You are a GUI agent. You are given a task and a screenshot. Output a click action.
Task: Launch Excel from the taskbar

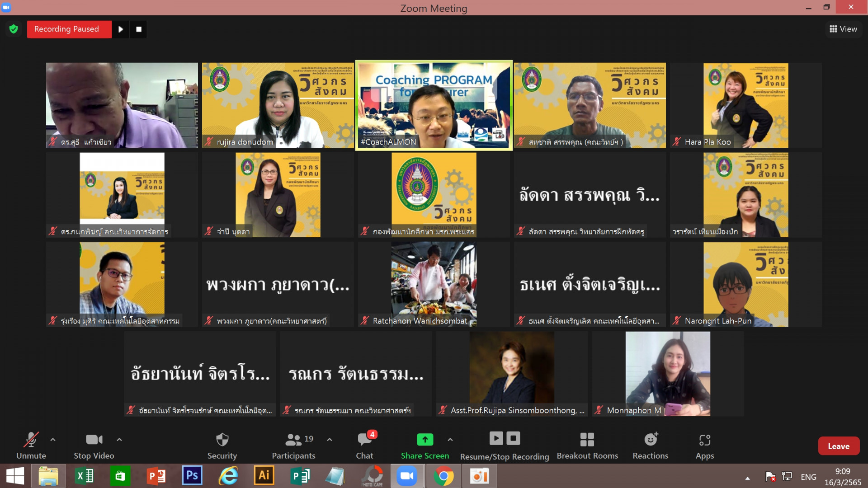pyautogui.click(x=84, y=476)
